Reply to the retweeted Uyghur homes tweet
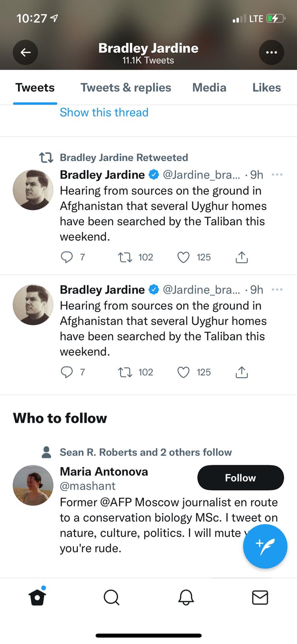Viewport: 297px width, 644px height. [67, 257]
